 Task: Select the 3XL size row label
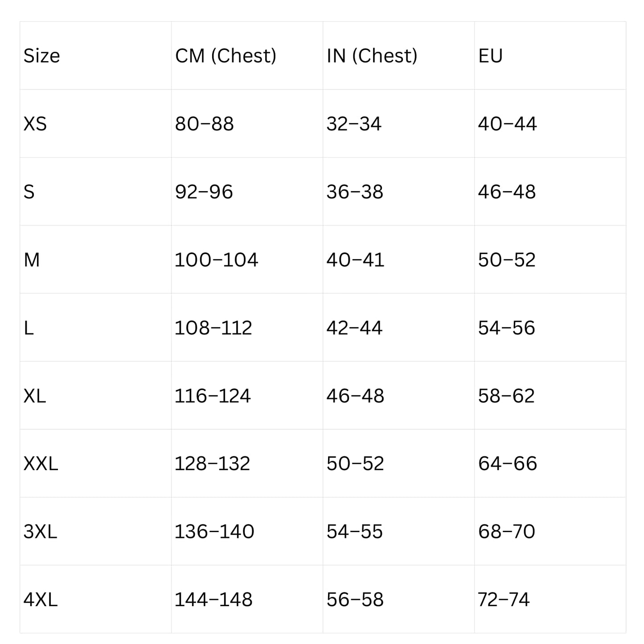(x=40, y=532)
